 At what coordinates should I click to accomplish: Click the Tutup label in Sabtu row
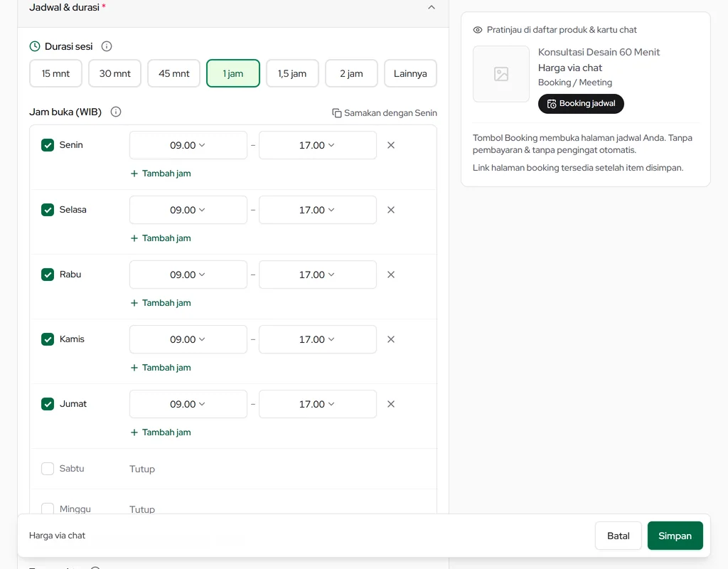142,469
